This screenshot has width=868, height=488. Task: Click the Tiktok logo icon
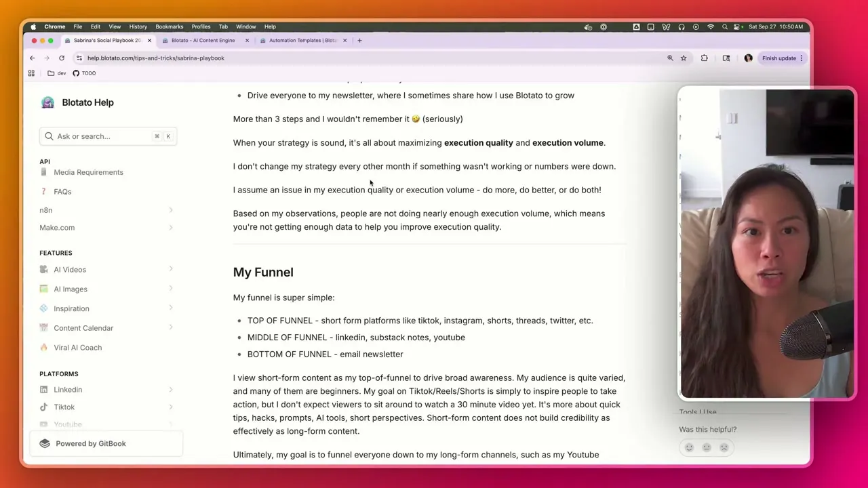click(x=44, y=407)
